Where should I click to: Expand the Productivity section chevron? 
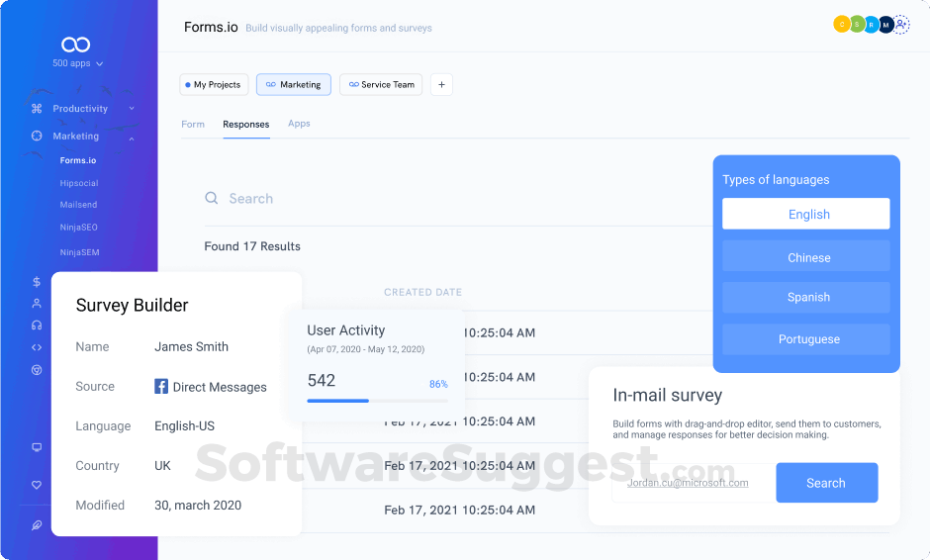tap(132, 109)
